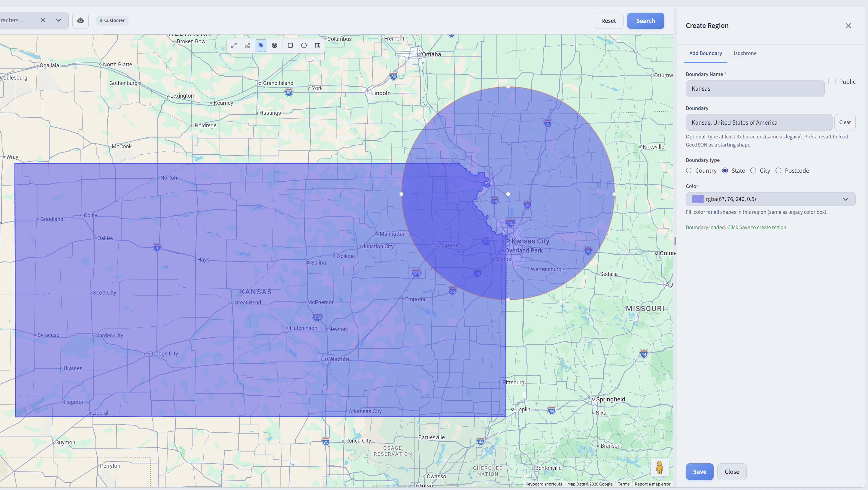Switch to the Isochrone tab
The image size is (868, 490).
[745, 53]
